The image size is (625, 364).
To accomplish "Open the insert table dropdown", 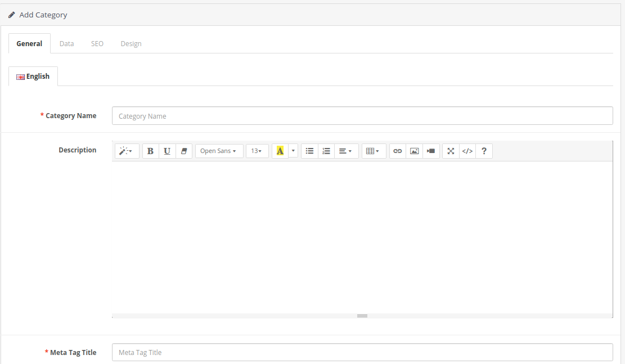I will [x=374, y=151].
